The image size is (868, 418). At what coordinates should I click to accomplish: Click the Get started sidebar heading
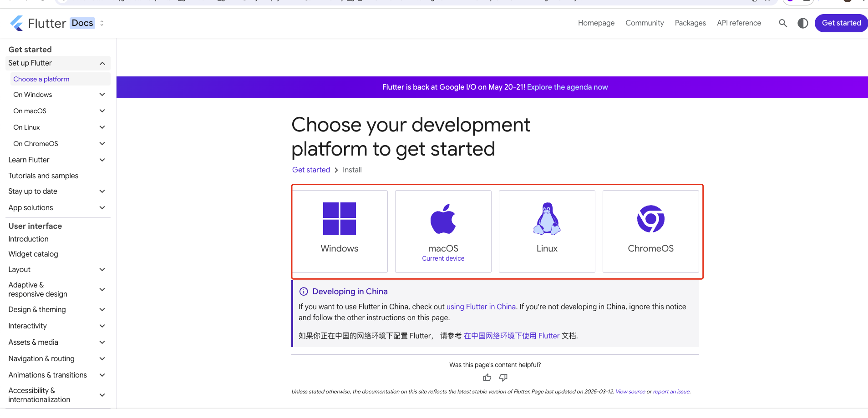pos(30,50)
